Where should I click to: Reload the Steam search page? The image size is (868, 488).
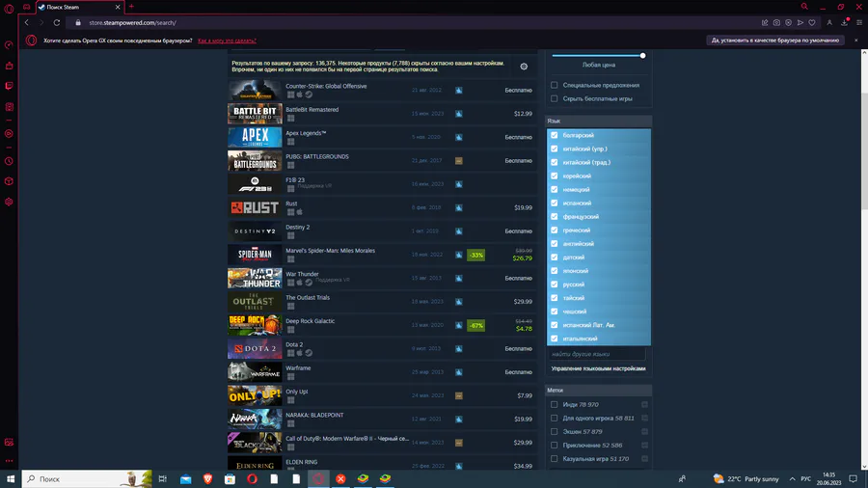(57, 23)
